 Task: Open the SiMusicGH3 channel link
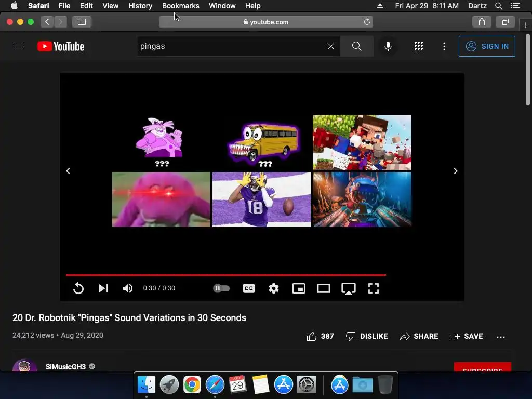pyautogui.click(x=65, y=366)
